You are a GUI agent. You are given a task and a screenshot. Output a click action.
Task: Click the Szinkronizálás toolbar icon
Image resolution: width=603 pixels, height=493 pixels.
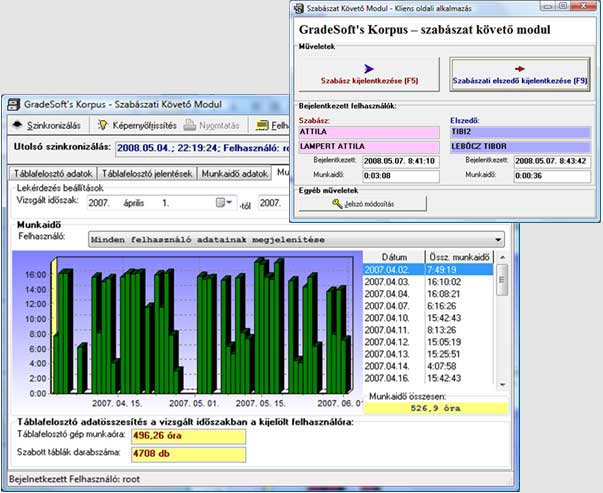pos(18,125)
